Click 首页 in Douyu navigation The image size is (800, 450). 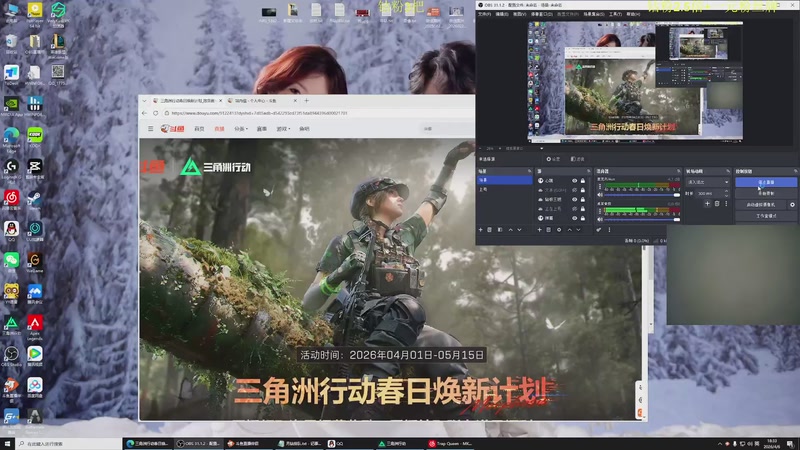tap(199, 129)
